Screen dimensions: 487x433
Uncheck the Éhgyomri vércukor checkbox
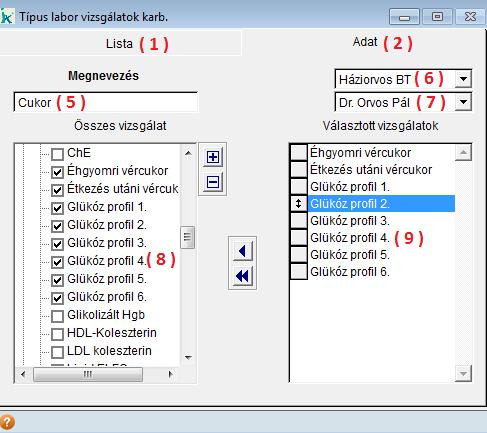[x=57, y=172]
